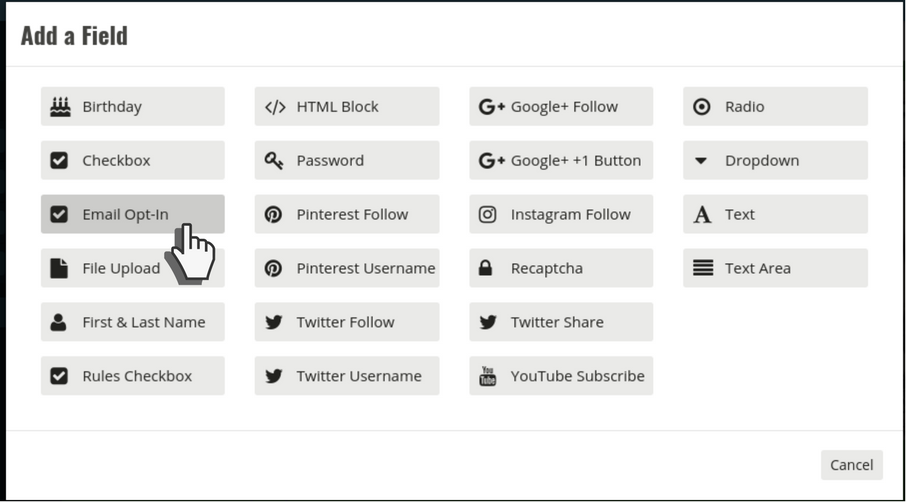Screen dimensions: 906x502
Task: Click the Instagram Follow camera icon
Action: coord(488,214)
